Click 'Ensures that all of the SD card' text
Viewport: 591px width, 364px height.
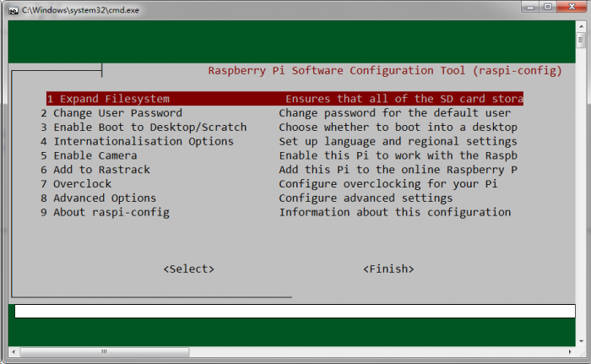(404, 99)
